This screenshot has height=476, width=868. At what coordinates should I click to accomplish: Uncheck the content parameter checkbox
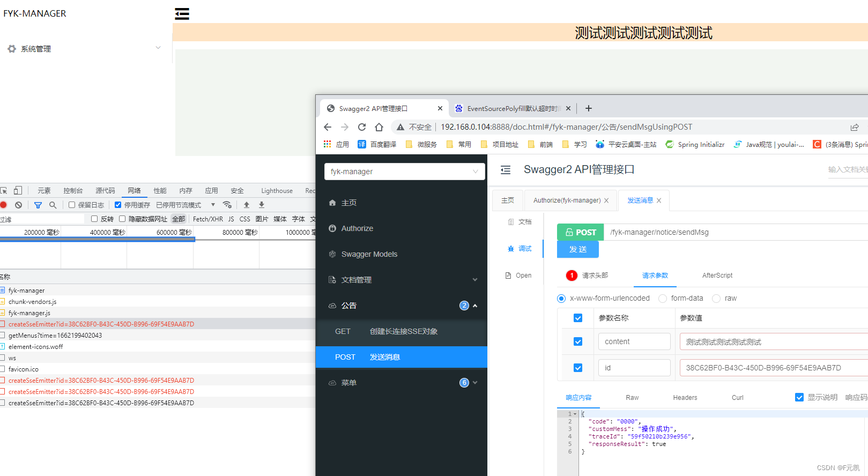pyautogui.click(x=578, y=341)
